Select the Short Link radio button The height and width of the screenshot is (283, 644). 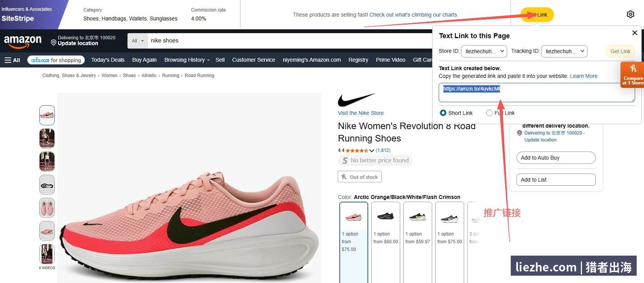[x=443, y=113]
